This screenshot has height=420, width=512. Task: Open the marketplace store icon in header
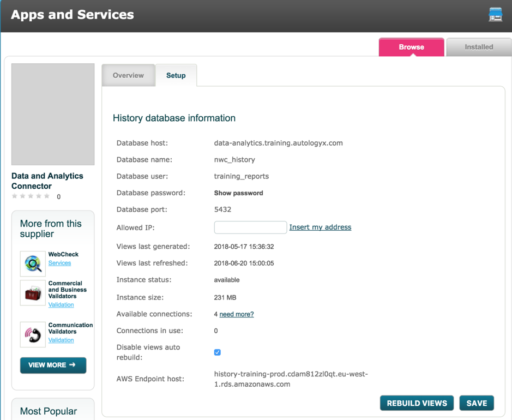495,15
